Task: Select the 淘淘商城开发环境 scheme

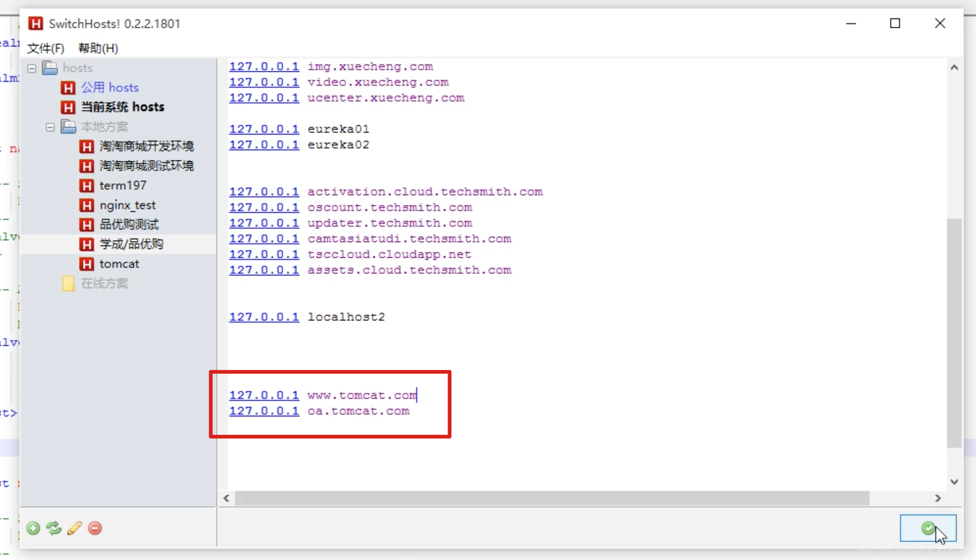Action: [147, 146]
